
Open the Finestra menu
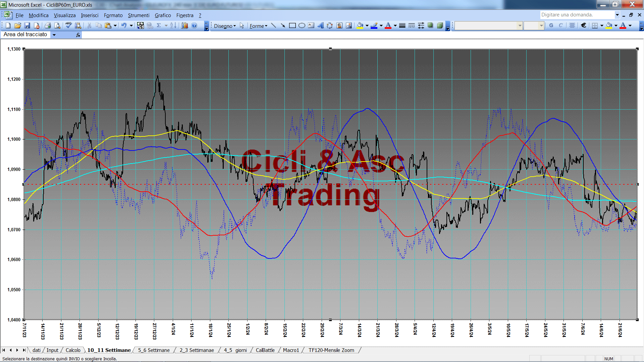click(185, 15)
